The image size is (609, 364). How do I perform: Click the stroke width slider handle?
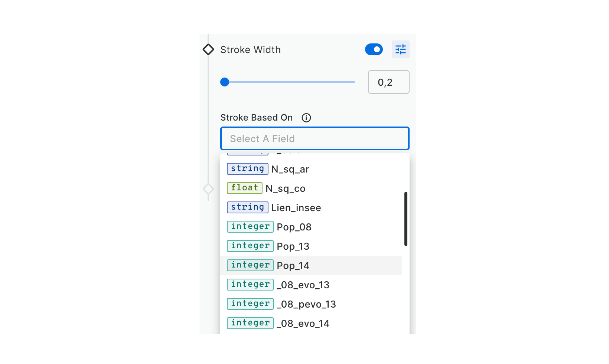225,82
